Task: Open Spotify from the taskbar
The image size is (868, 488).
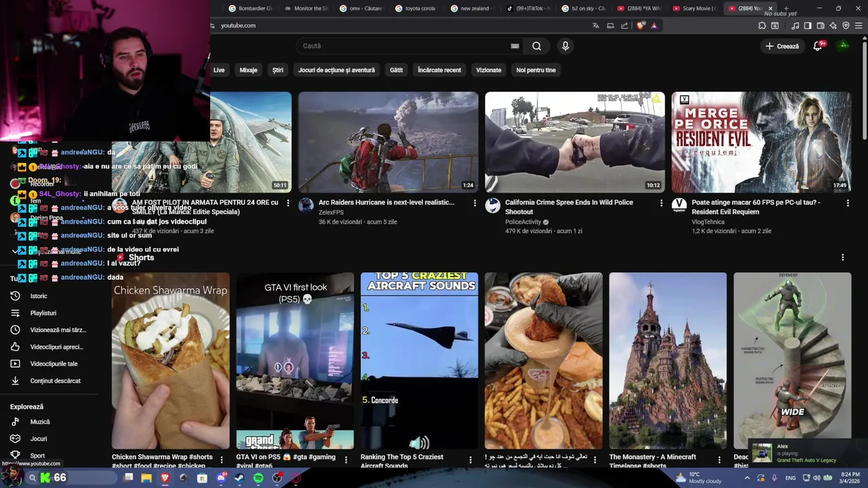Action: pos(258,478)
